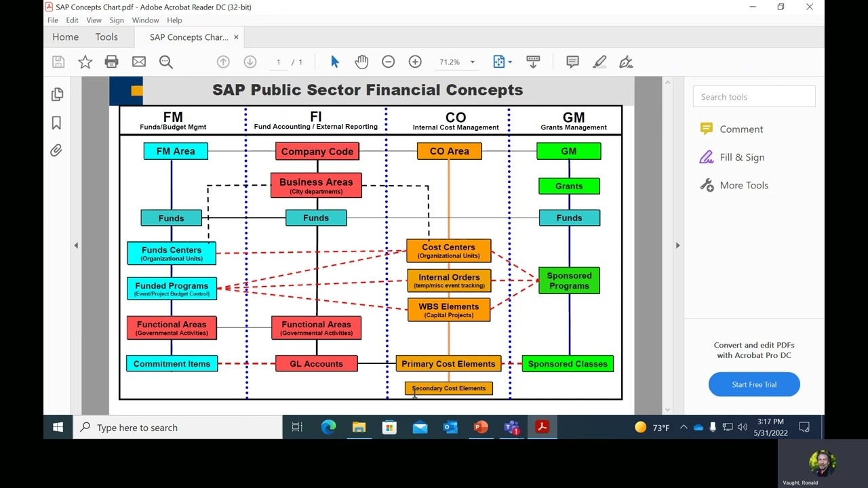The width and height of the screenshot is (868, 488).
Task: Open Page Thumbnails panel icon
Action: coord(57,94)
